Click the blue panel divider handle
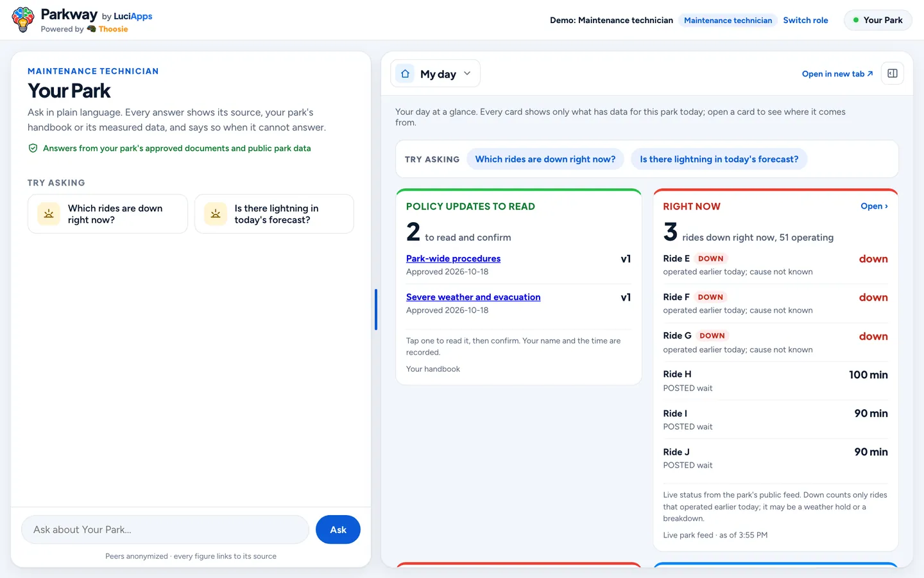924x578 pixels. (376, 310)
